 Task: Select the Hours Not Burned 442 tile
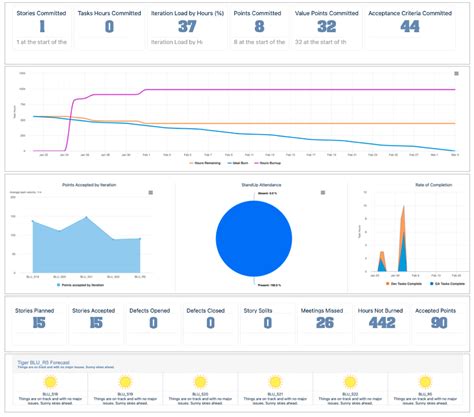(x=381, y=323)
